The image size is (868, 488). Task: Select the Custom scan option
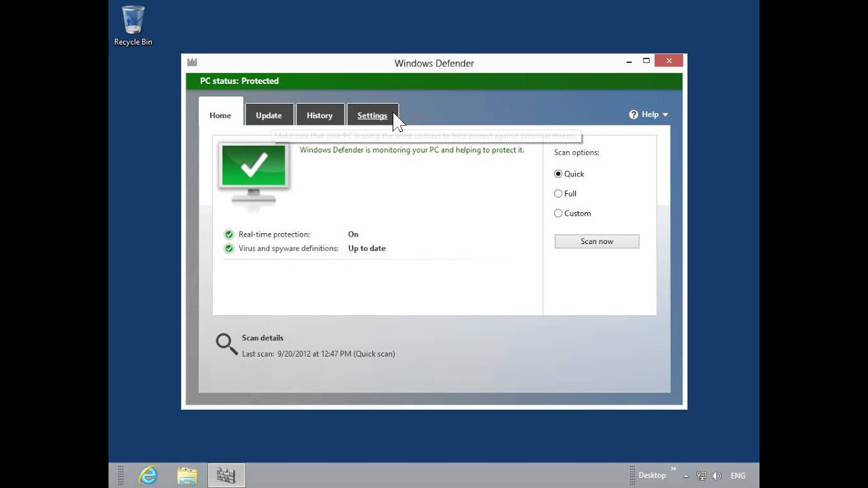572,213
